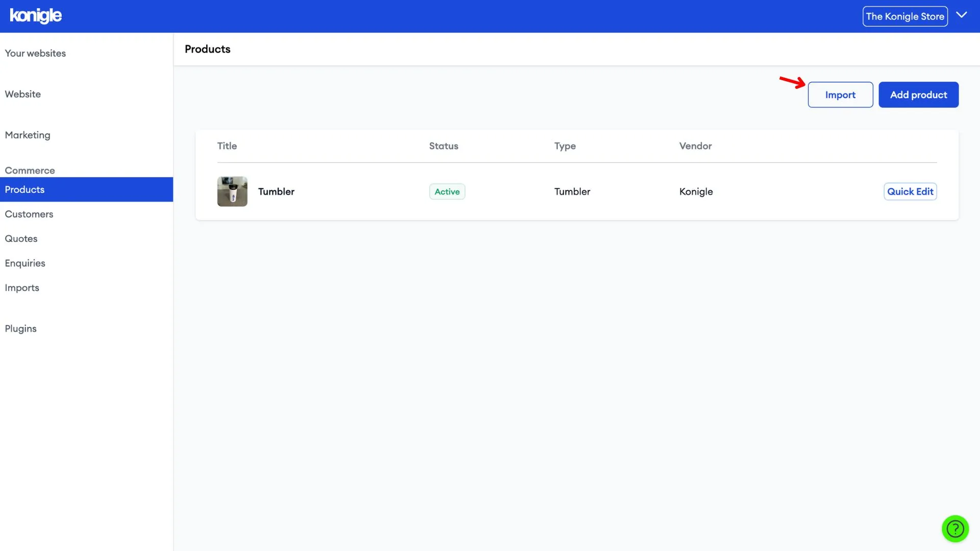
Task: Navigate to Customers section
Action: pos(28,214)
